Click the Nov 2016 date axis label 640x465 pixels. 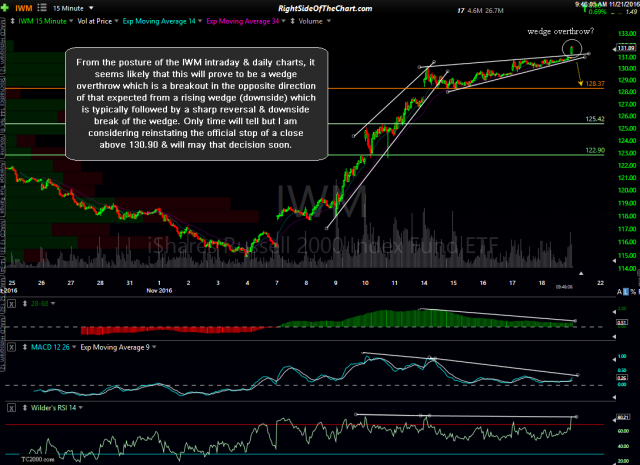coord(159,291)
